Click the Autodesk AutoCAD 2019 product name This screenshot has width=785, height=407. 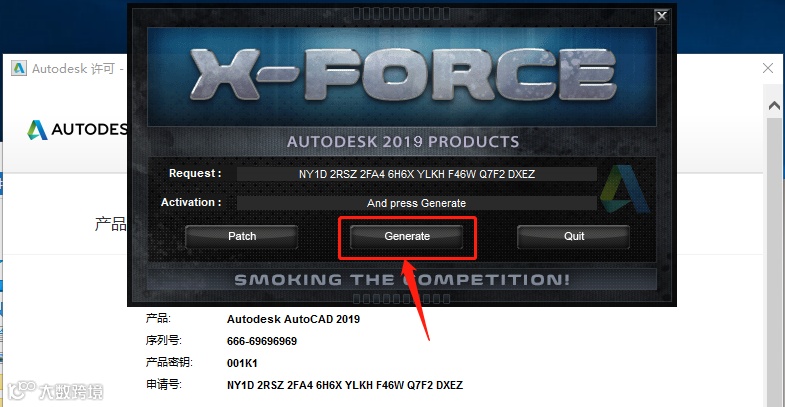click(293, 319)
